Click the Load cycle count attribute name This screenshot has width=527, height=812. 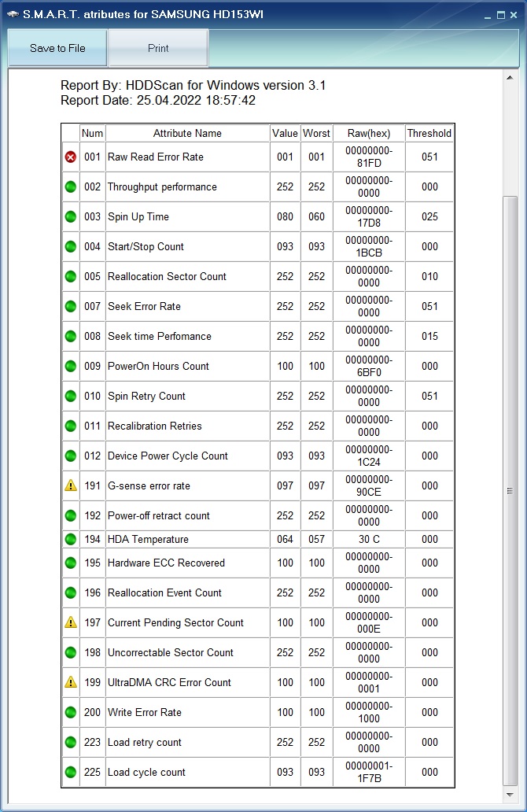(146, 772)
